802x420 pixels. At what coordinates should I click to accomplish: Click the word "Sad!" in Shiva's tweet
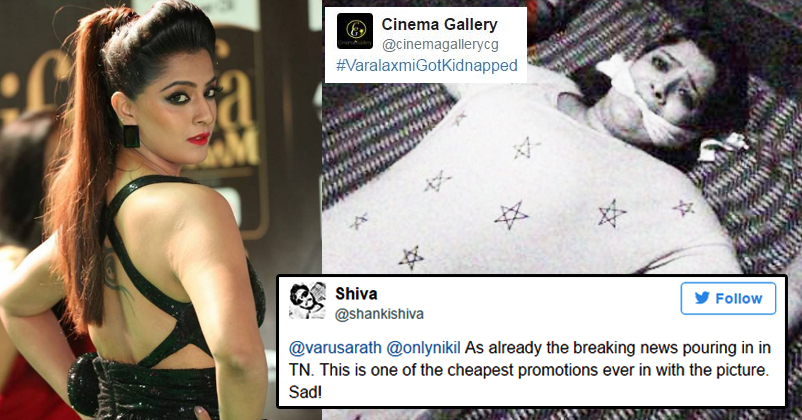pos(305,392)
